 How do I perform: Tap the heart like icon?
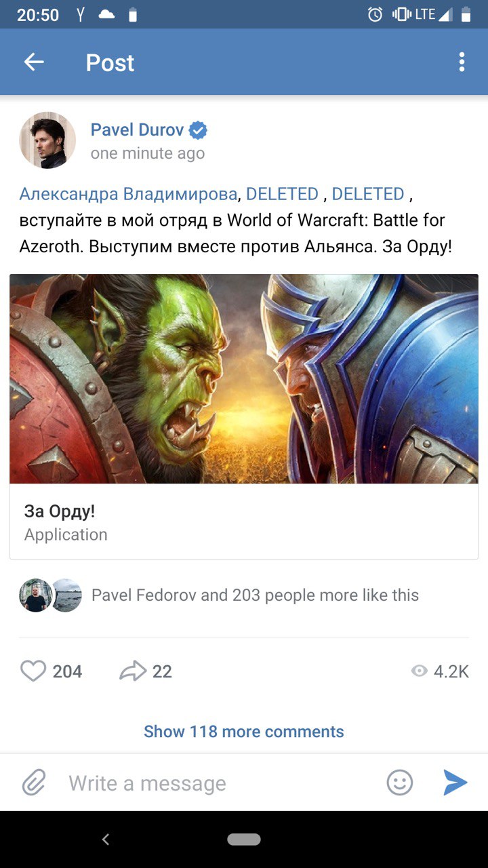[x=33, y=671]
